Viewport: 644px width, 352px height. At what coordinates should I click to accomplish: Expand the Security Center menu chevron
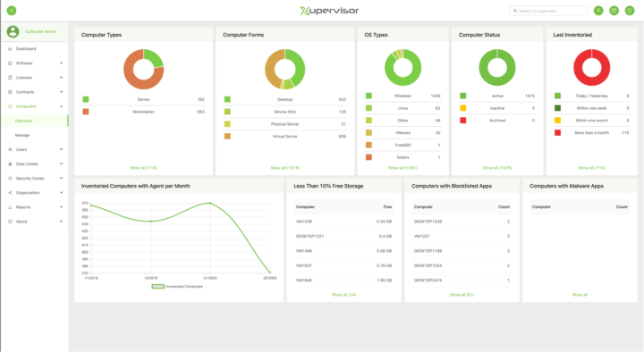pyautogui.click(x=61, y=179)
